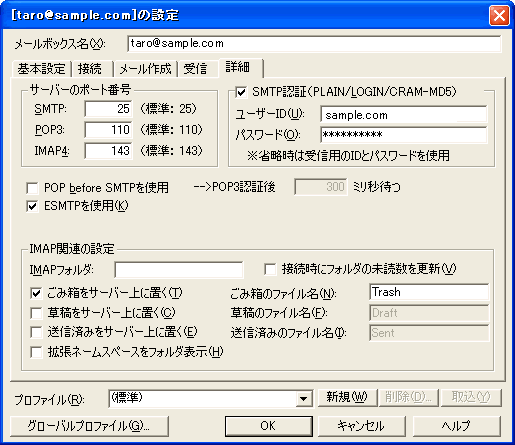Check 送信済みをサーバー上に置く box

click(x=36, y=332)
